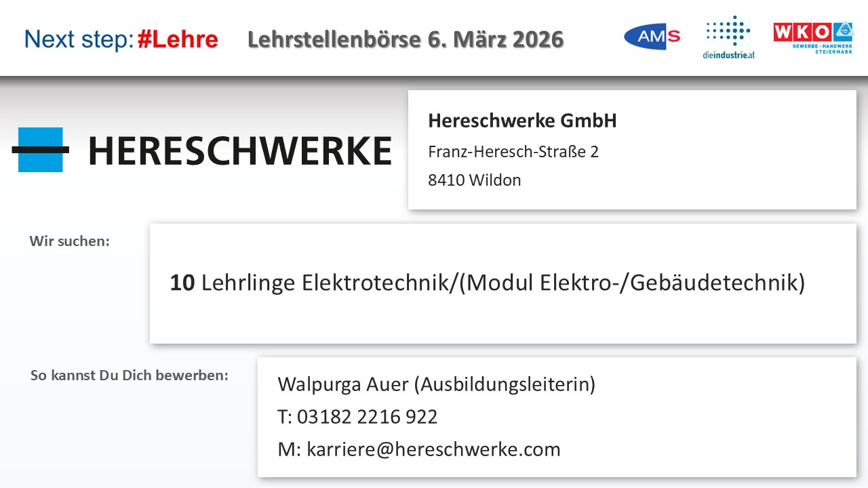
Task: Select the HERESCHWERKE wordmark logo
Action: tap(240, 151)
